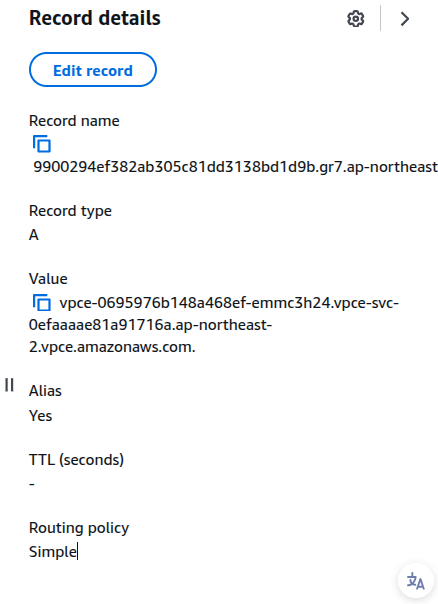
Task: Click the TTL (seconds) label
Action: [77, 460]
